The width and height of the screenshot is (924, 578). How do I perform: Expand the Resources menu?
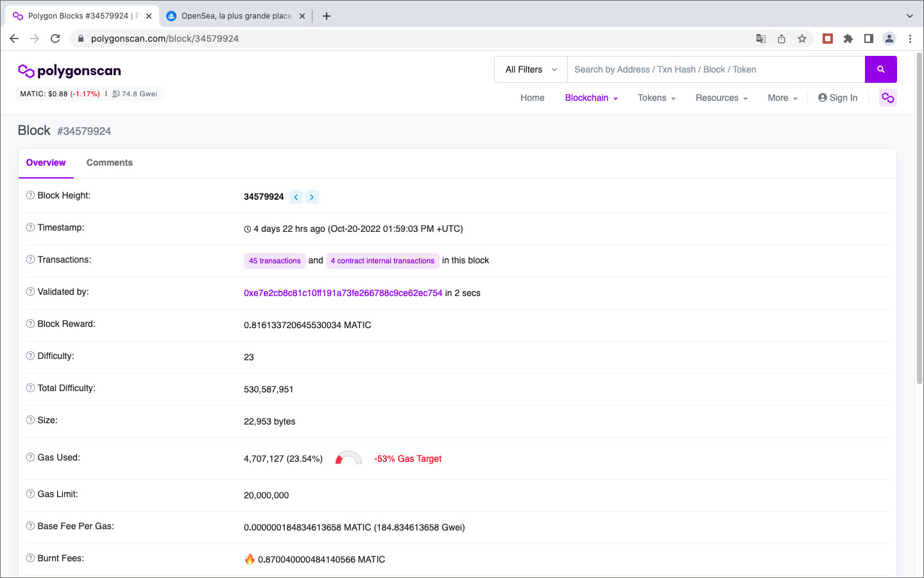[721, 98]
